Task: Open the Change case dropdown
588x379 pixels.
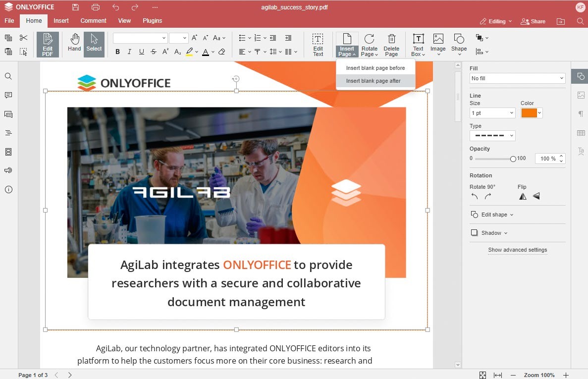Action: [219, 38]
